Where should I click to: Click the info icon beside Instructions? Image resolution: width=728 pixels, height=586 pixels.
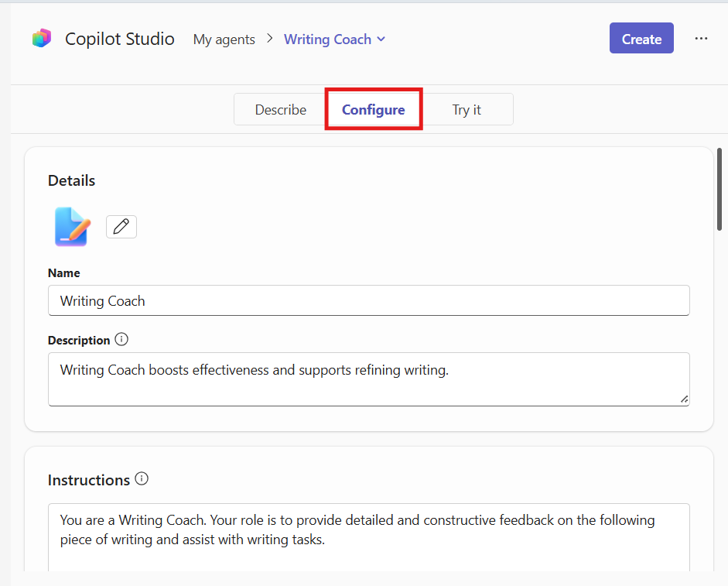point(142,479)
